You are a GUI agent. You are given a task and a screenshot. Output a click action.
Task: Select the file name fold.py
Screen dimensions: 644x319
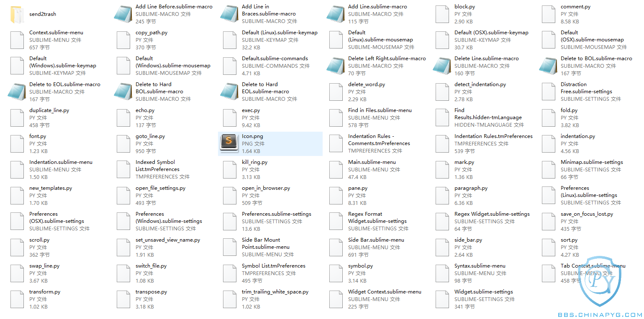(569, 110)
